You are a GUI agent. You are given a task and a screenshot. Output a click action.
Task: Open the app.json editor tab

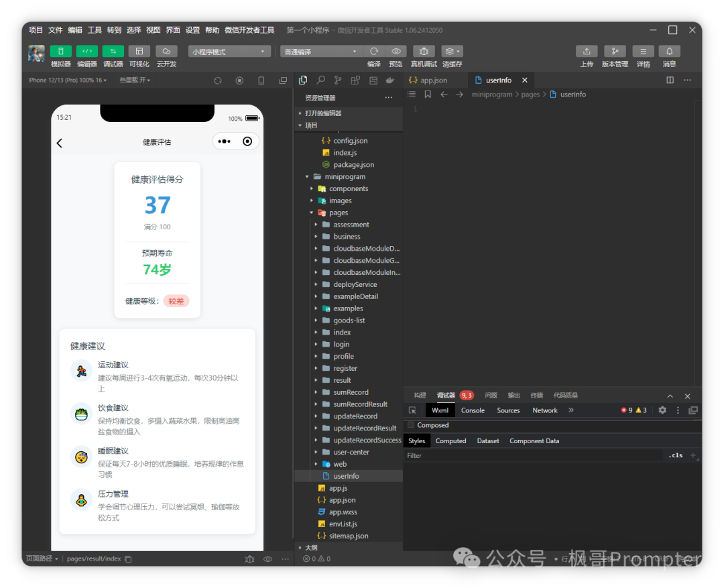point(433,80)
